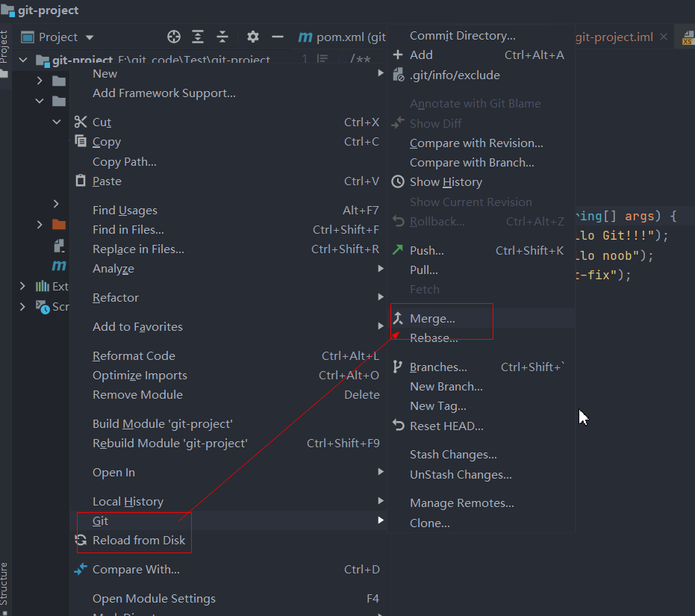Viewport: 695px width, 616px height.
Task: Click the Copy icon in context menu
Action: [x=81, y=141]
